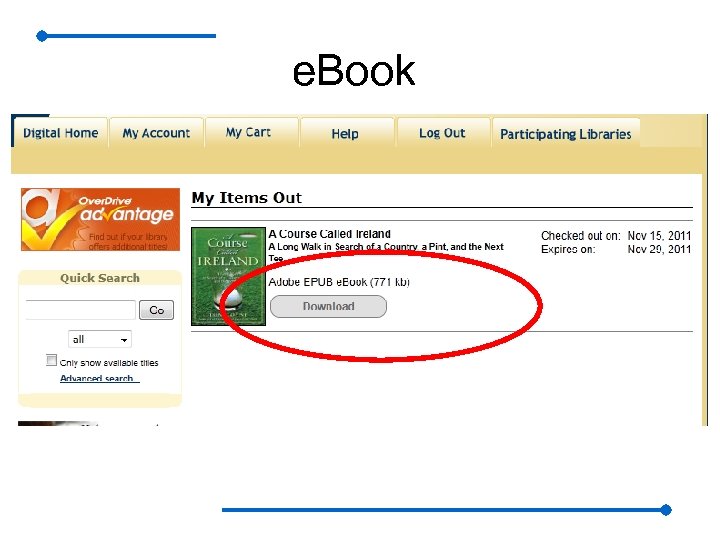Click the book subtitle A Long Walk text
The image size is (720, 540).
pyautogui.click(x=386, y=252)
